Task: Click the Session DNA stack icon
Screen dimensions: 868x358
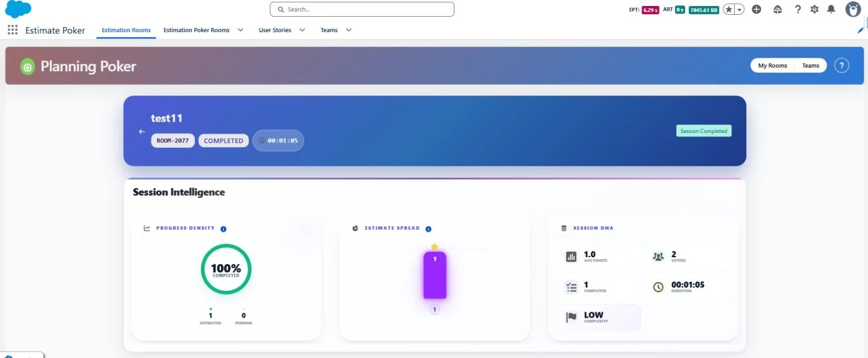Action: [x=564, y=228]
